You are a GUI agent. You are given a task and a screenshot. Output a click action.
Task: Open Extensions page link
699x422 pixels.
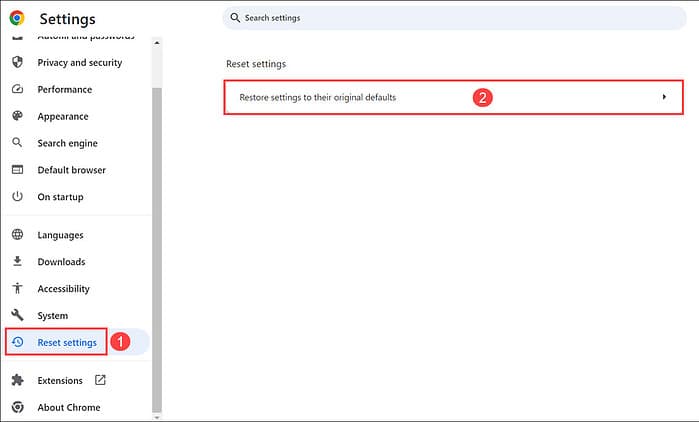pyautogui.click(x=60, y=380)
